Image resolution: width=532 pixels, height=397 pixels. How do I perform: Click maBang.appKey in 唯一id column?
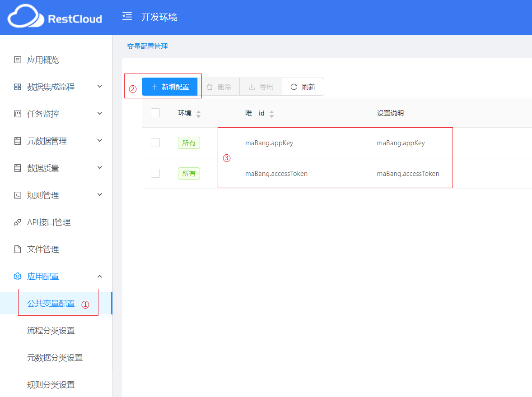[270, 143]
